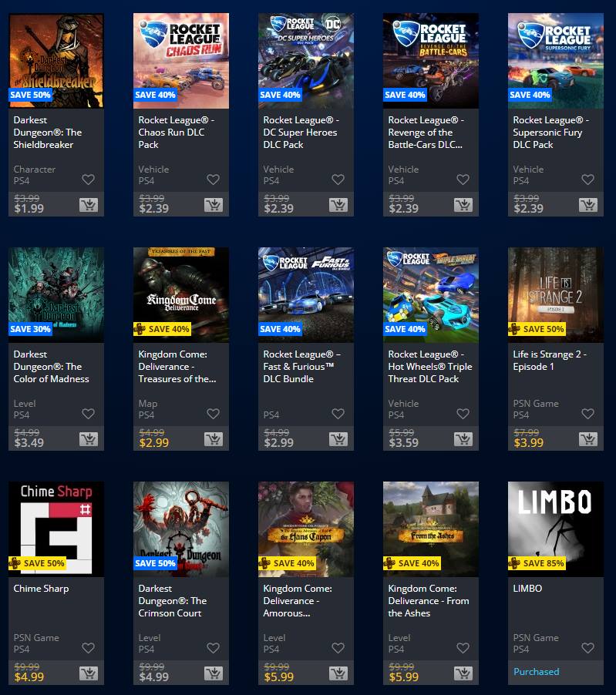Image resolution: width=616 pixels, height=695 pixels.
Task: Add Life is Strange 2 Episode 1 to cart
Action: point(588,439)
